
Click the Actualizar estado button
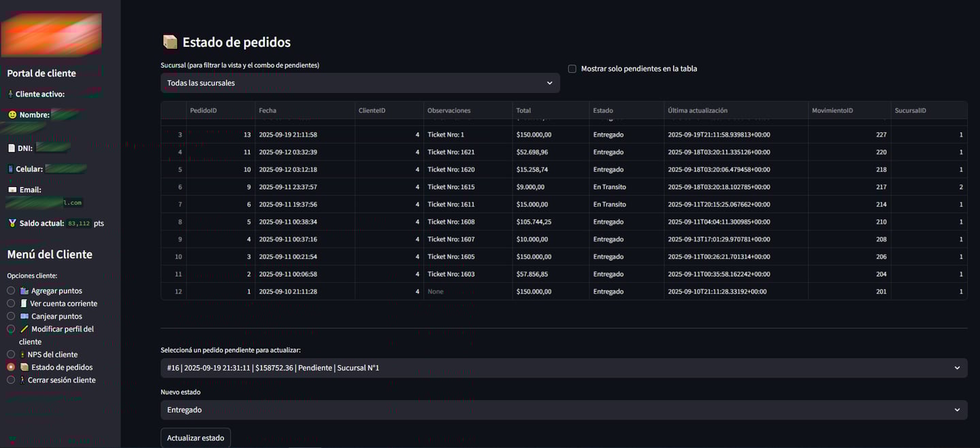196,438
